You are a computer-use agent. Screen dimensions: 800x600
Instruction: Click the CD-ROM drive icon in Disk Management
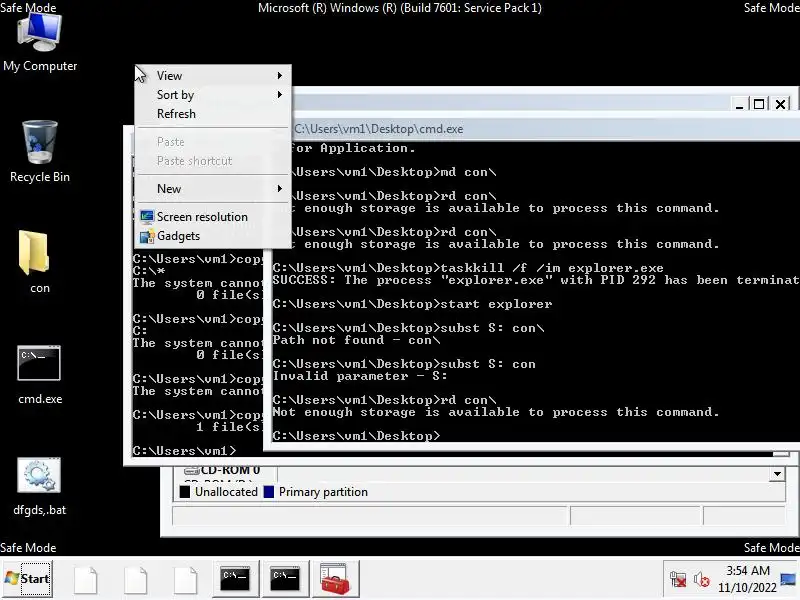click(x=191, y=470)
